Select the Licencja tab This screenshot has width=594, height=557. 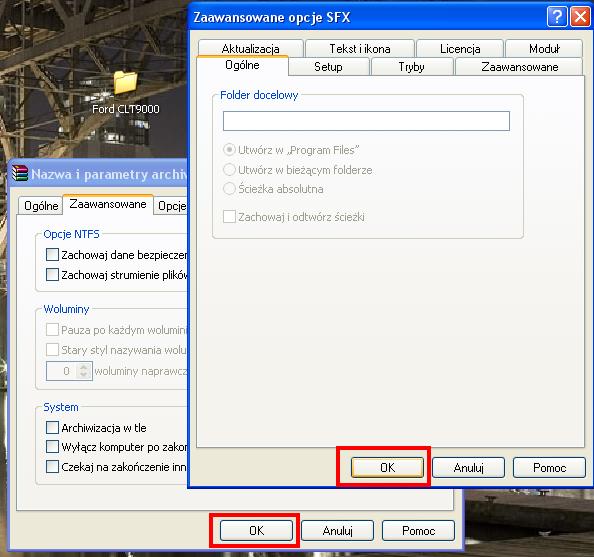tap(460, 49)
